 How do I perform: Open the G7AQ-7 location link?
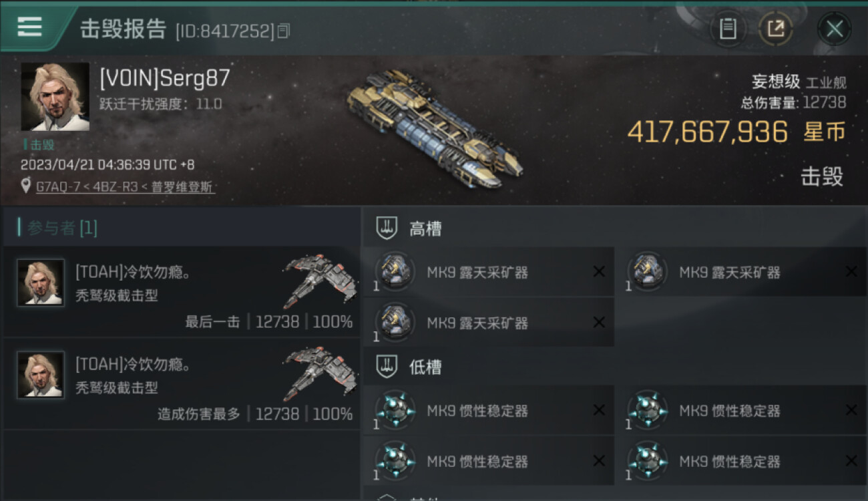pos(58,187)
